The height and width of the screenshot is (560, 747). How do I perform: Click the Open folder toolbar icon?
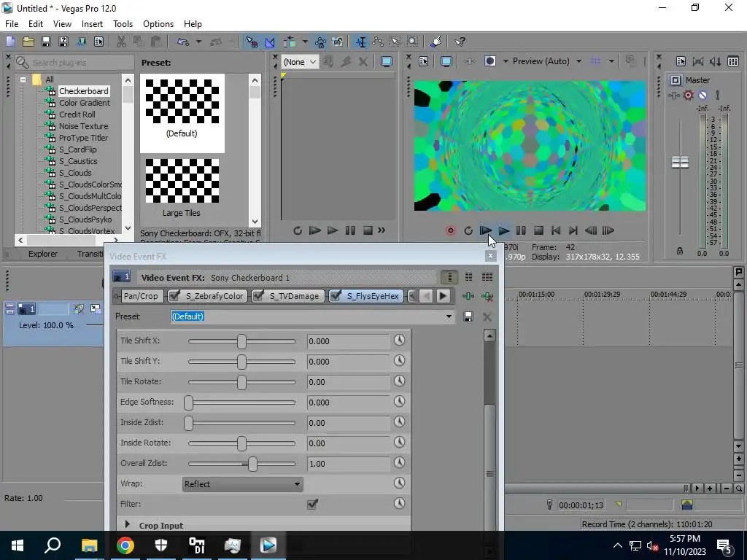[28, 42]
